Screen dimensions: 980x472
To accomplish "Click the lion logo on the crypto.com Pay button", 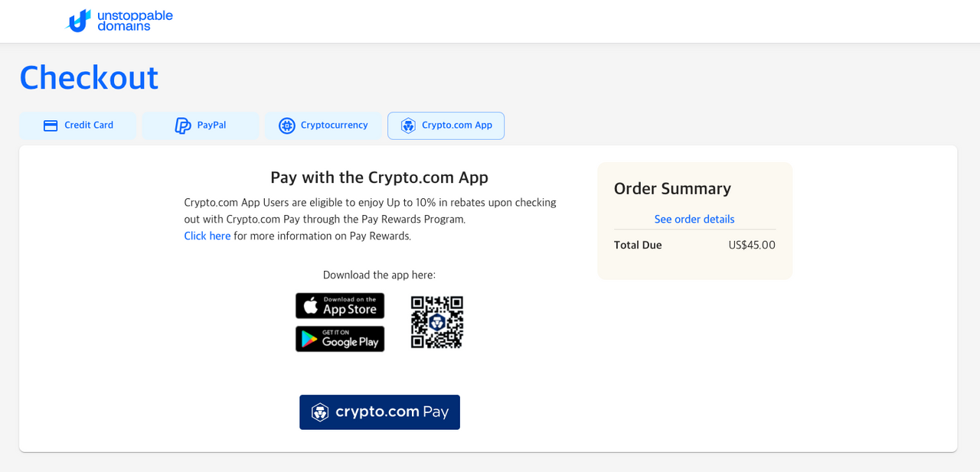I will click(x=320, y=412).
